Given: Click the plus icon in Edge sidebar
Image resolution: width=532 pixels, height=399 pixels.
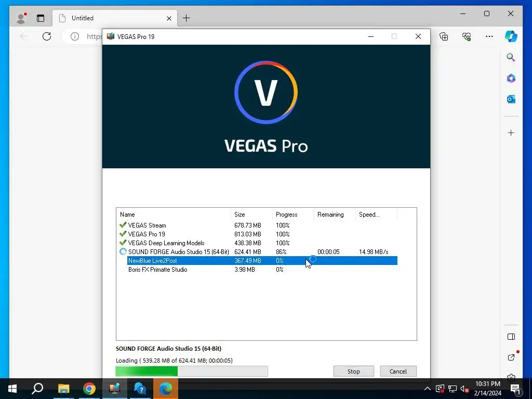Looking at the screenshot, I should tap(511, 132).
